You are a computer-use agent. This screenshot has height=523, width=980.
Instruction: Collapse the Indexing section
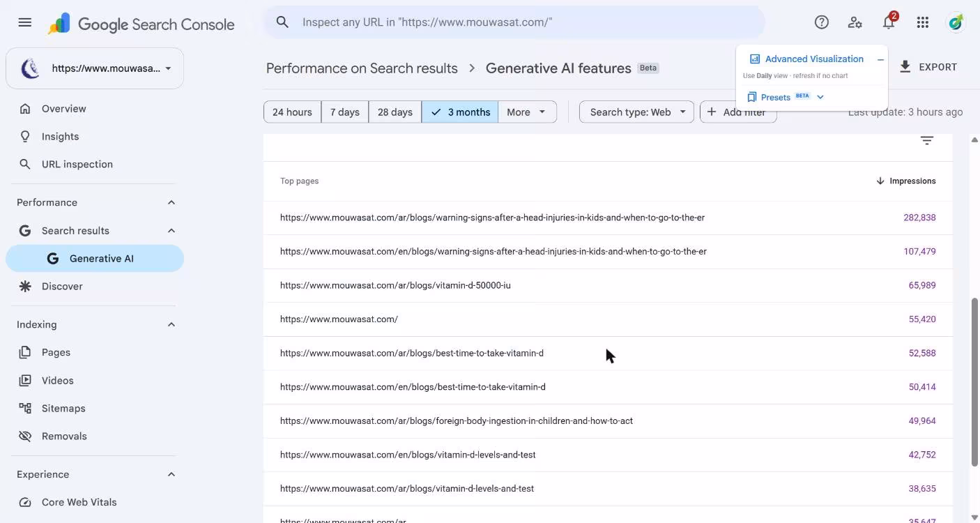pyautogui.click(x=171, y=325)
